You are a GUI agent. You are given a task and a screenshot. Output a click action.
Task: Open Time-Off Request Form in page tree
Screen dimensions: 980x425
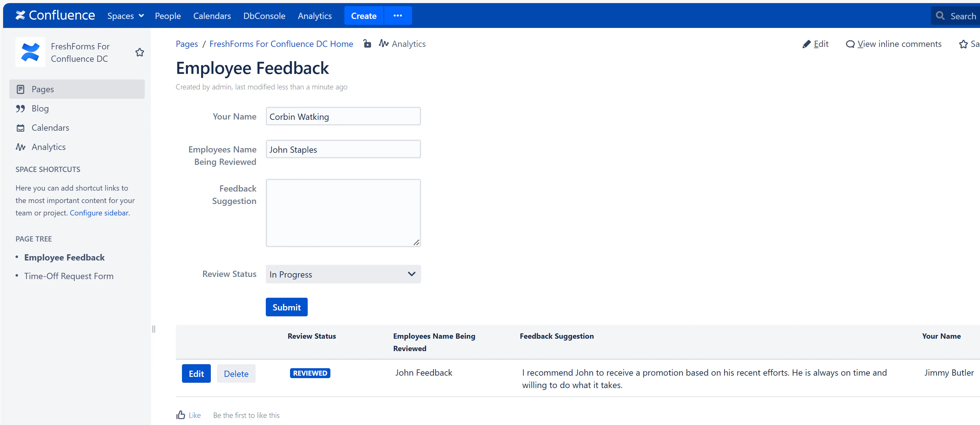(69, 276)
